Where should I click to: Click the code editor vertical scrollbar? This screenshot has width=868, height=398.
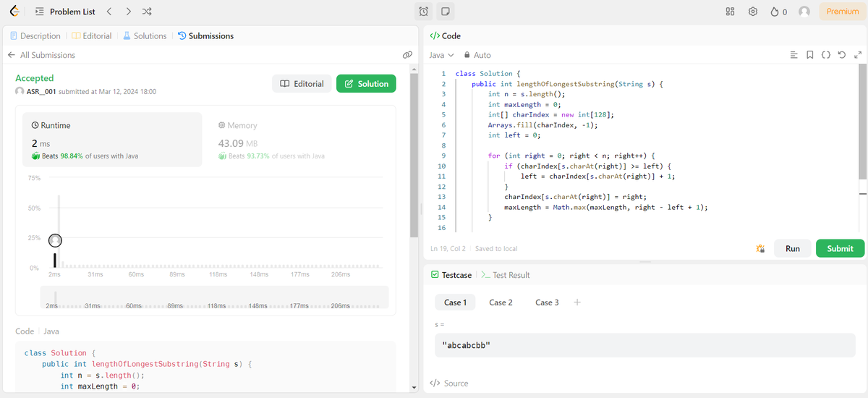(861, 123)
